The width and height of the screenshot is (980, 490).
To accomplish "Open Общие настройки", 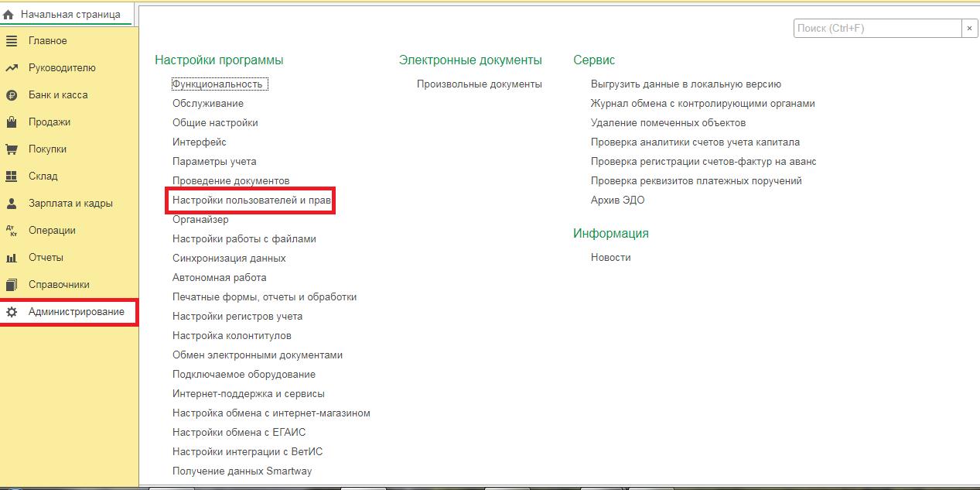I will 215,123.
